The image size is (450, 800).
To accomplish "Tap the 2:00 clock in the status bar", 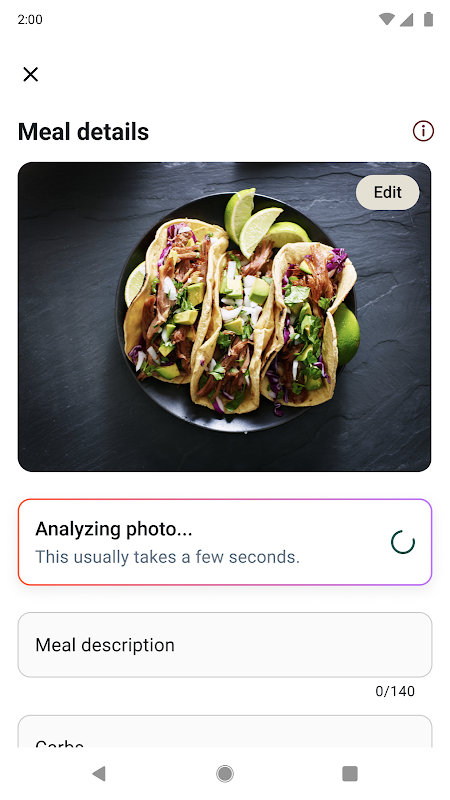I will click(x=30, y=19).
